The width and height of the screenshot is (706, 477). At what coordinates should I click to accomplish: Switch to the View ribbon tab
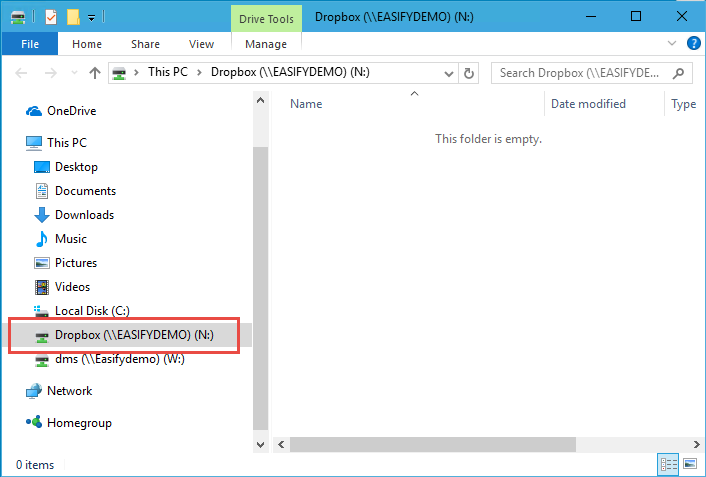201,44
